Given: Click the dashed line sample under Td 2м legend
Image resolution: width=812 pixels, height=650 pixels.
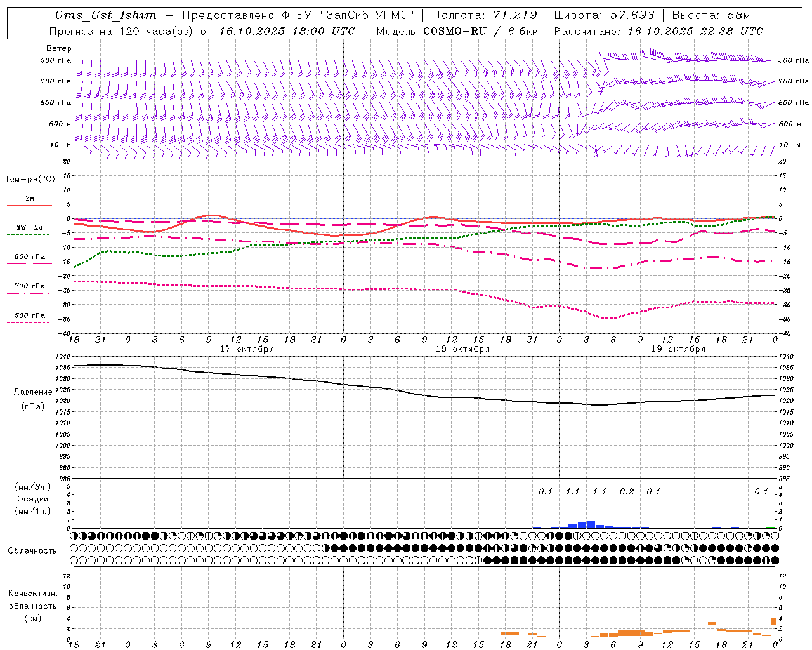Looking at the screenshot, I should pyautogui.click(x=29, y=234).
